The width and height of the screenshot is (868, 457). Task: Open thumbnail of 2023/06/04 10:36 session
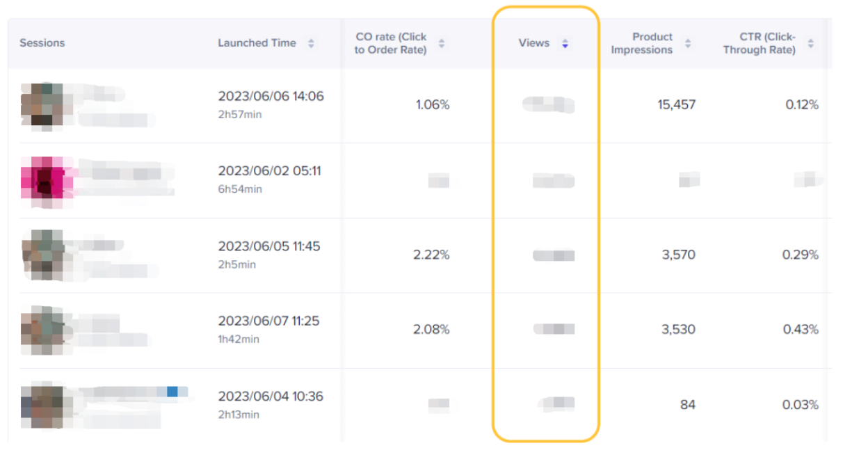42,404
